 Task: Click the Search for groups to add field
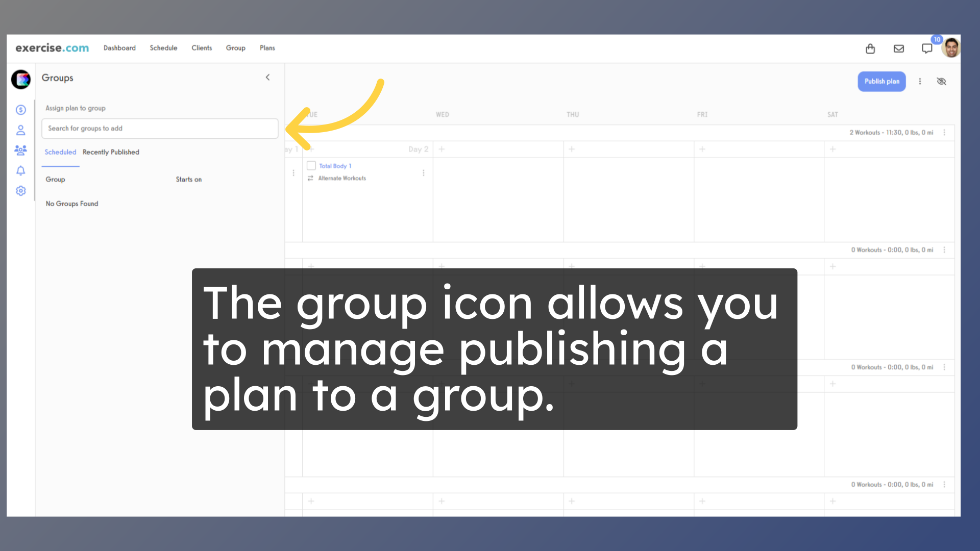click(x=160, y=128)
